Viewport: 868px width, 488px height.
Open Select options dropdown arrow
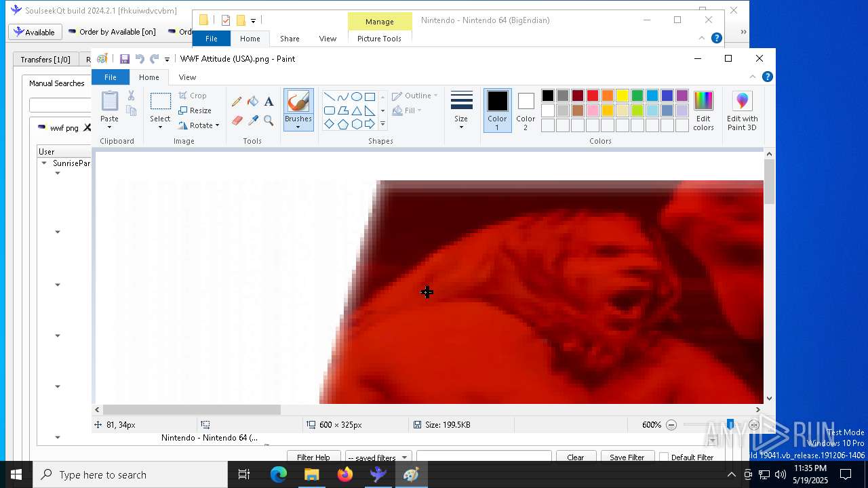(x=161, y=127)
